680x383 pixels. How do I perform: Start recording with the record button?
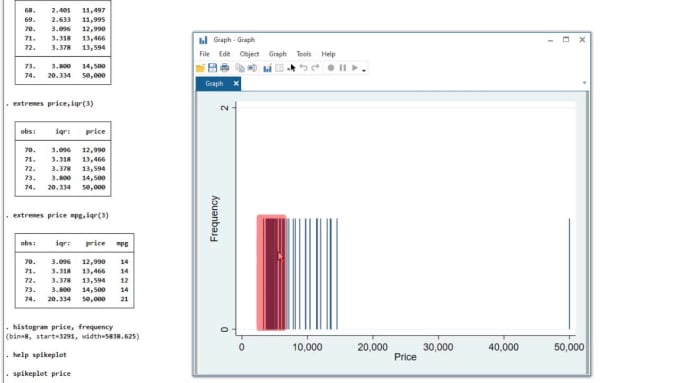click(x=331, y=68)
